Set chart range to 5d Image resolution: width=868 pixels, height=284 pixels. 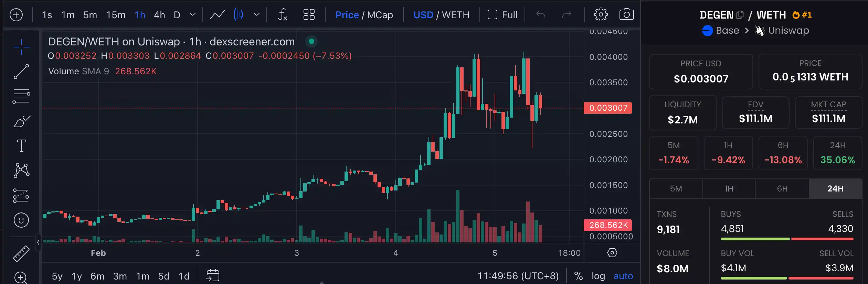click(x=163, y=276)
